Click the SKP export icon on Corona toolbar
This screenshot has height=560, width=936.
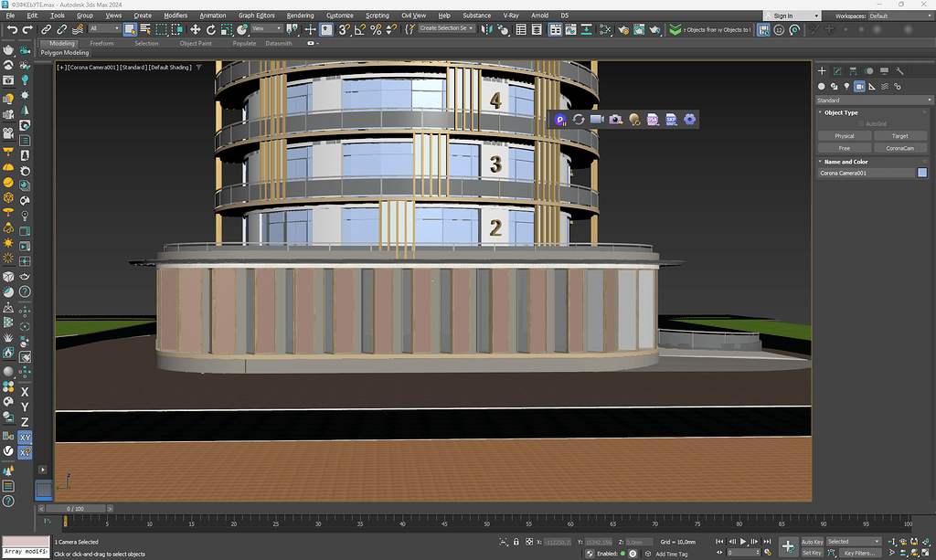tap(671, 119)
